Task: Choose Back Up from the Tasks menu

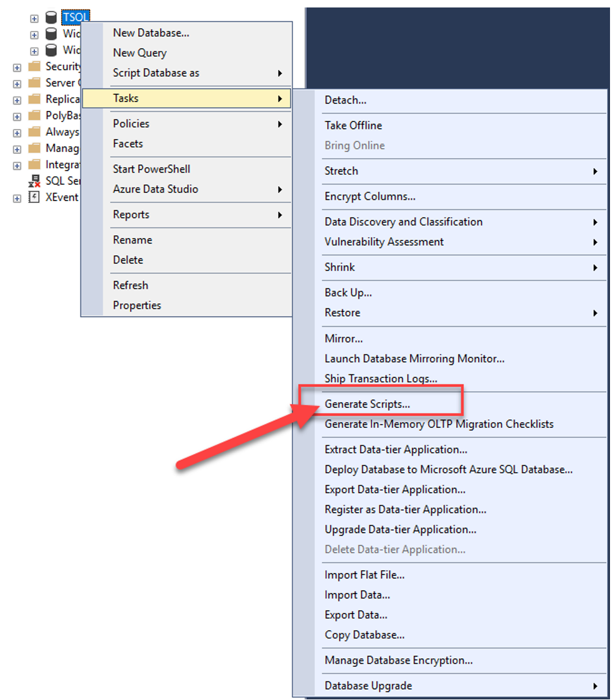Action: click(348, 292)
